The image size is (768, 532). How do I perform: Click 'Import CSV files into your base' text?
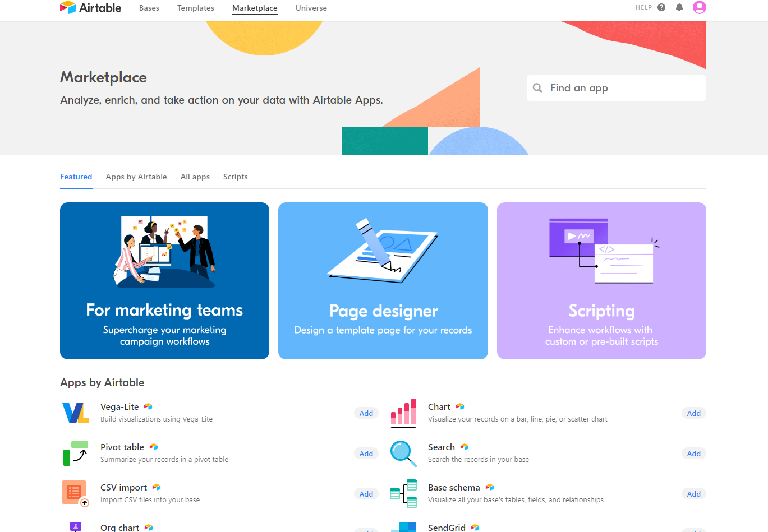click(150, 500)
